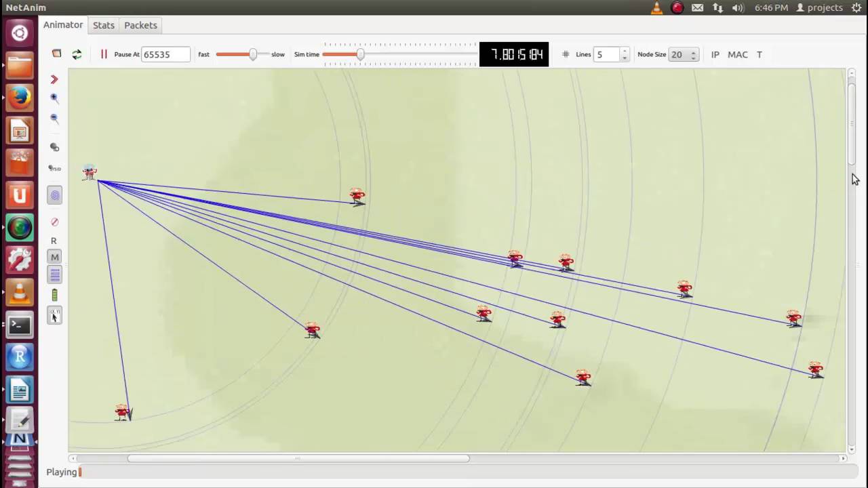
Task: Click the red step-forward chevron icon
Action: coord(54,79)
